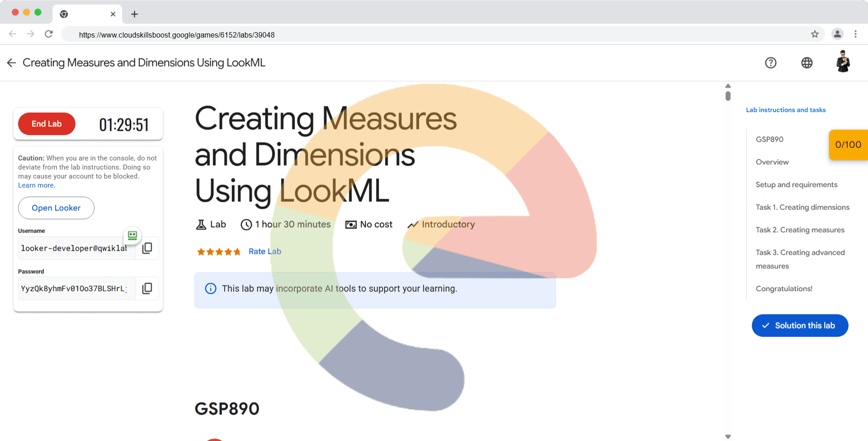Open a new browser tab
Screen dimensions: 868x441
pos(134,14)
